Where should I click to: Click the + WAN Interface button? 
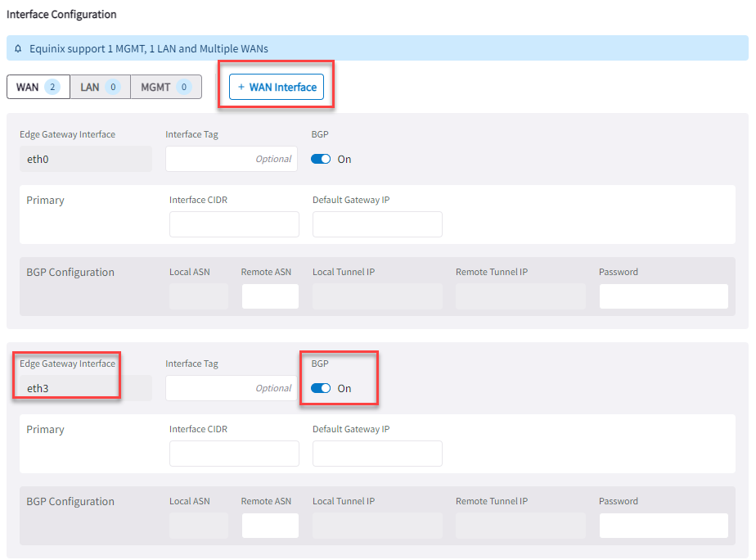point(275,86)
